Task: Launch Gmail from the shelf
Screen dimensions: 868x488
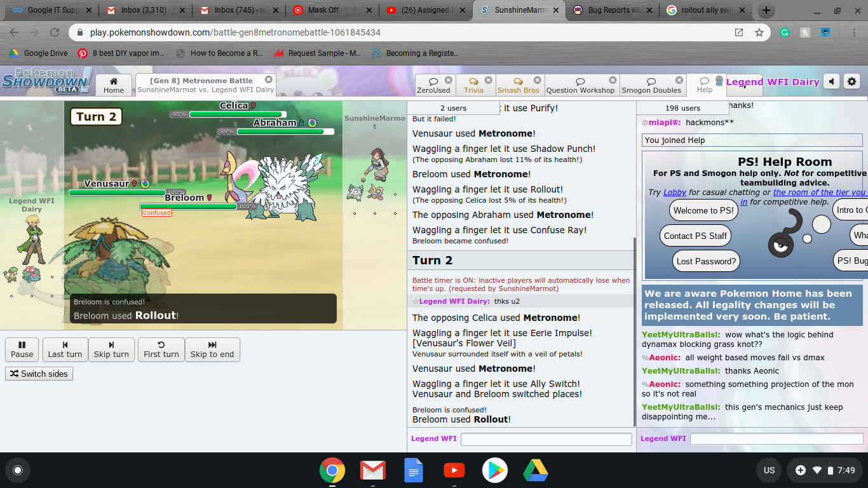Action: [373, 470]
